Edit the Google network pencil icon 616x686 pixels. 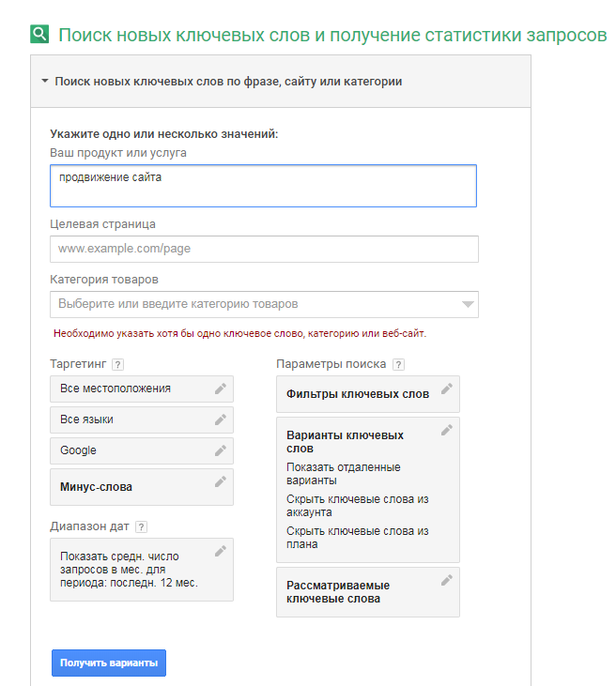coord(221,450)
